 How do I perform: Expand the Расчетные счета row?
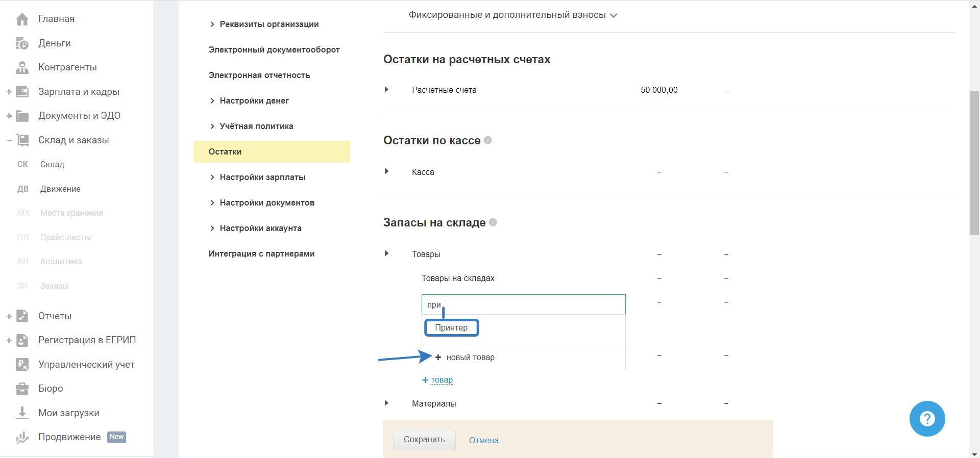click(386, 90)
